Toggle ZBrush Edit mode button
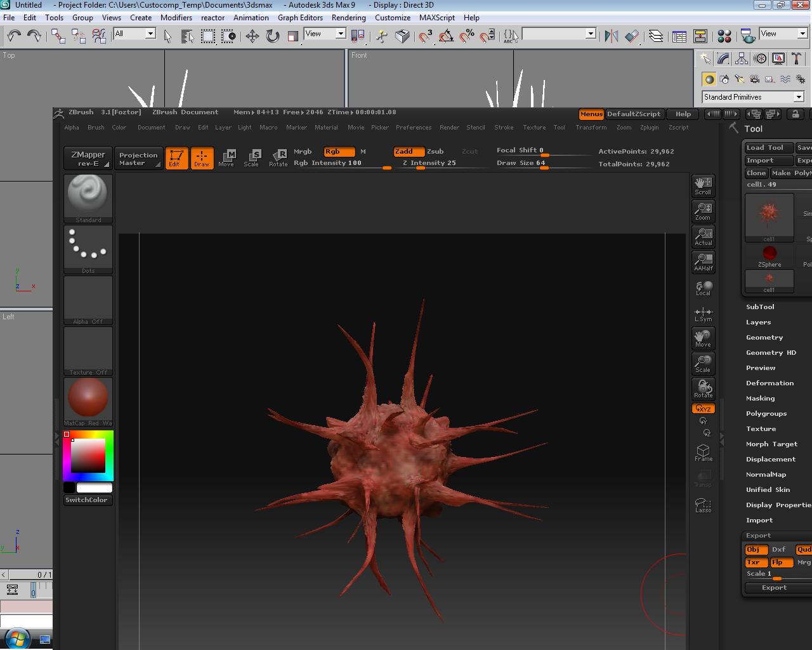The width and height of the screenshot is (812, 650). 176,158
